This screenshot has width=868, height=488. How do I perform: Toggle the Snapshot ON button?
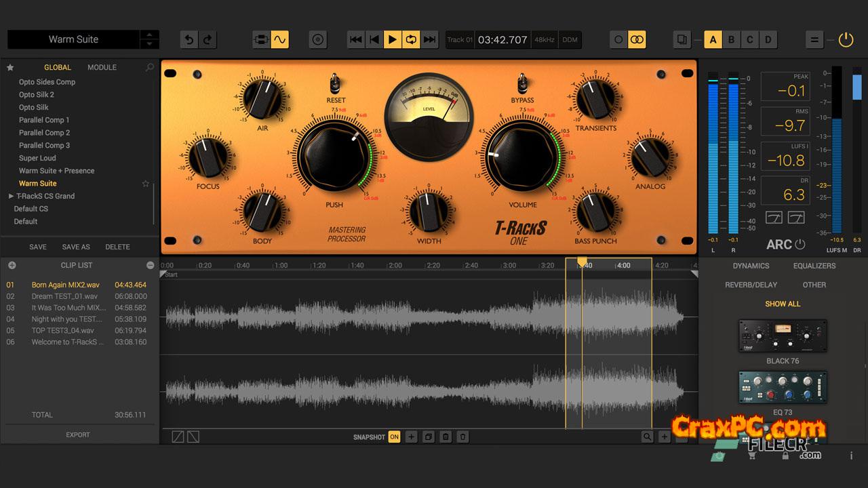394,437
